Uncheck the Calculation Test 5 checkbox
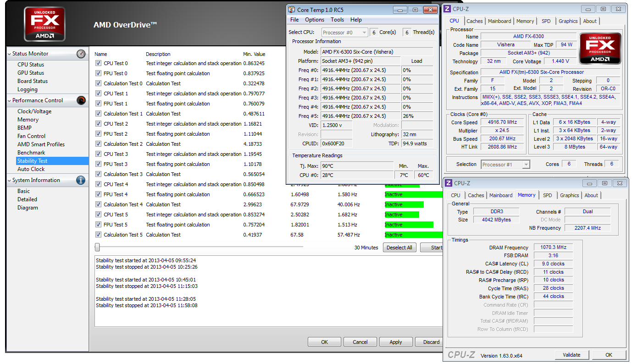Image resolution: width=632 pixels, height=364 pixels. click(x=98, y=235)
